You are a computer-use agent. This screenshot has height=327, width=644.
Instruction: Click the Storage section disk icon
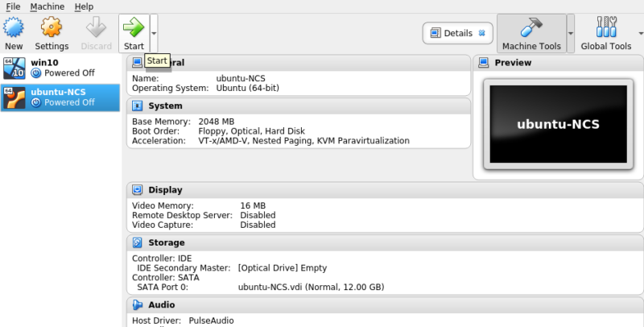pyautogui.click(x=137, y=242)
